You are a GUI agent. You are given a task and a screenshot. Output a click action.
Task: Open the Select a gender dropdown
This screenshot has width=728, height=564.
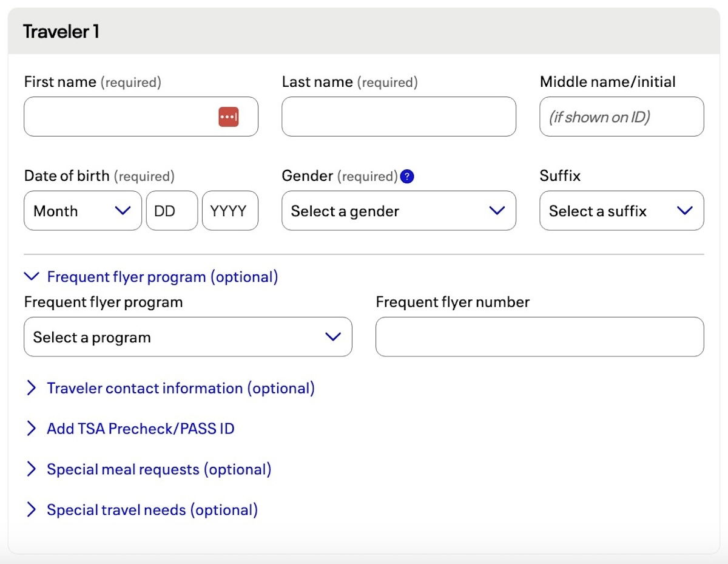(398, 211)
